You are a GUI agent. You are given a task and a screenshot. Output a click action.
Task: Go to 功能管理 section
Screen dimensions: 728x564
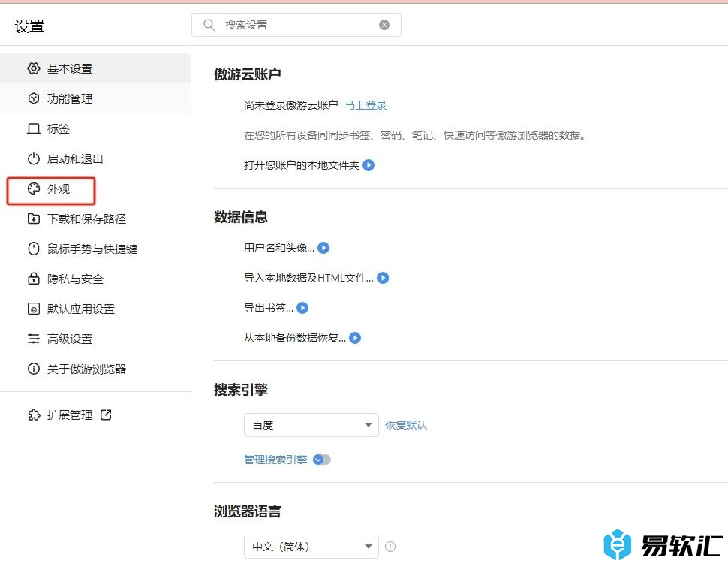(x=95, y=98)
